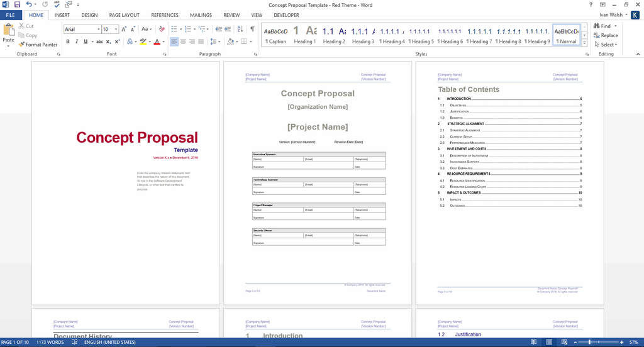Click the Sort paragraph icon
Screen dimensions: 644x347
pyautogui.click(x=240, y=29)
